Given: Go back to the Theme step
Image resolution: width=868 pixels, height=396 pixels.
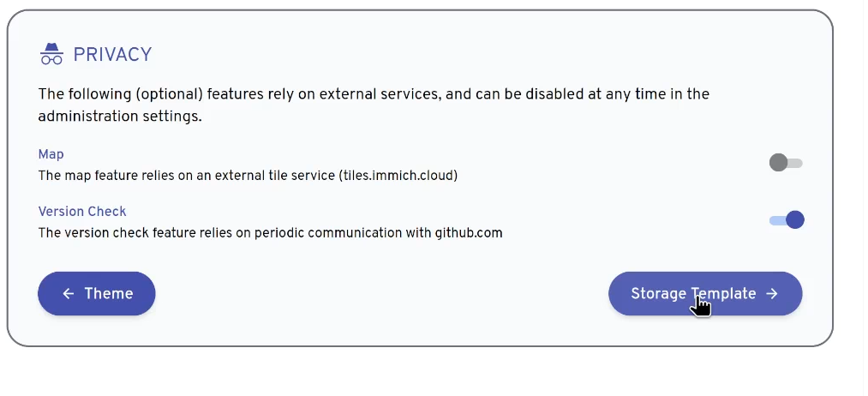Looking at the screenshot, I should 96,293.
